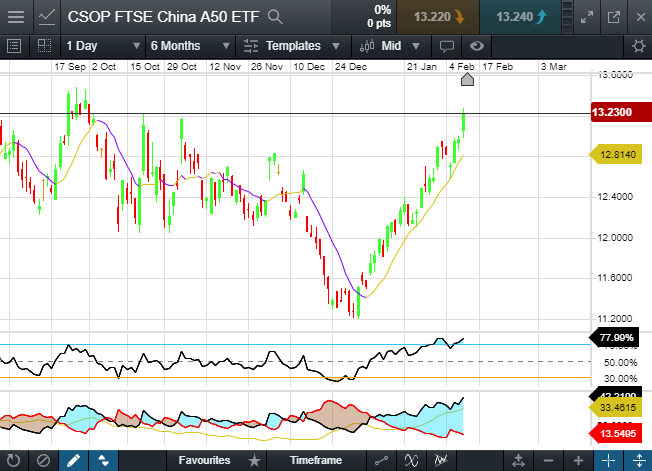The image size is (652, 471).
Task: Click the clear drawings circle-slash icon
Action: [x=43, y=461]
